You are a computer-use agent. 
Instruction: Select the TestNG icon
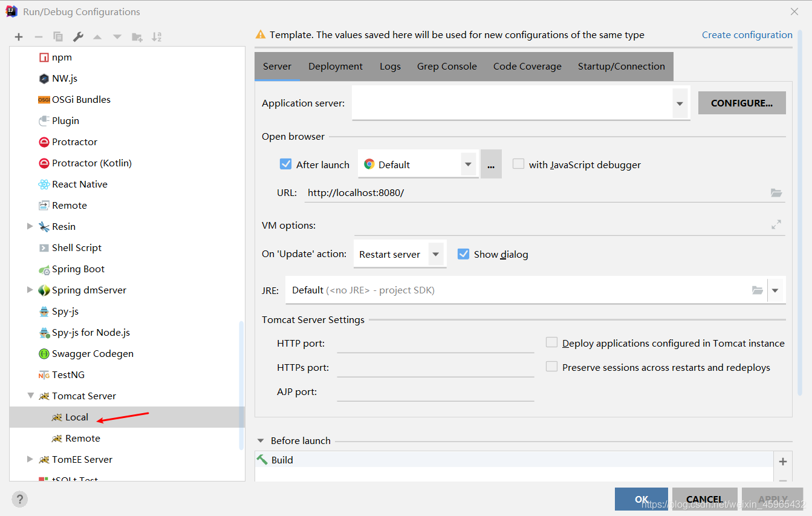pos(44,375)
